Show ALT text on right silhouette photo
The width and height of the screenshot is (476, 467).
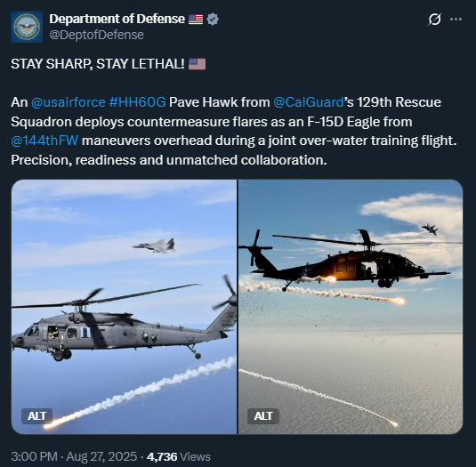[262, 416]
